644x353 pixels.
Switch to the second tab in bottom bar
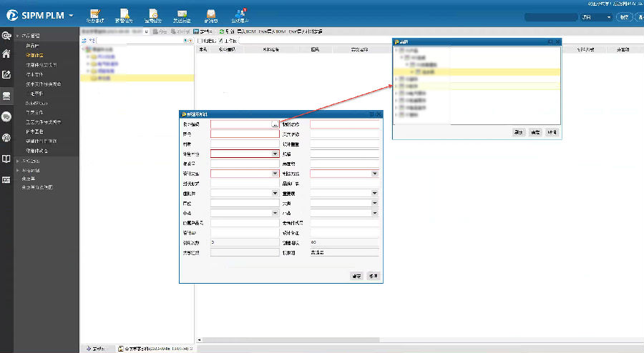click(156, 349)
